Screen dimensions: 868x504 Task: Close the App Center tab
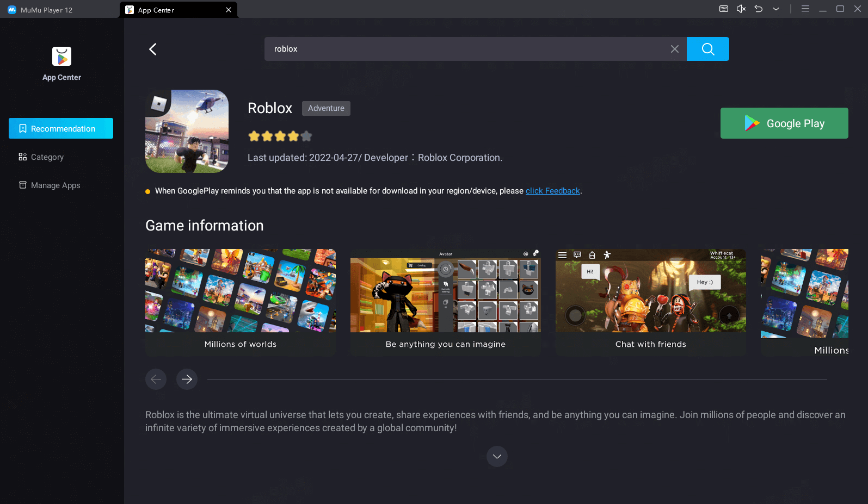pos(229,10)
